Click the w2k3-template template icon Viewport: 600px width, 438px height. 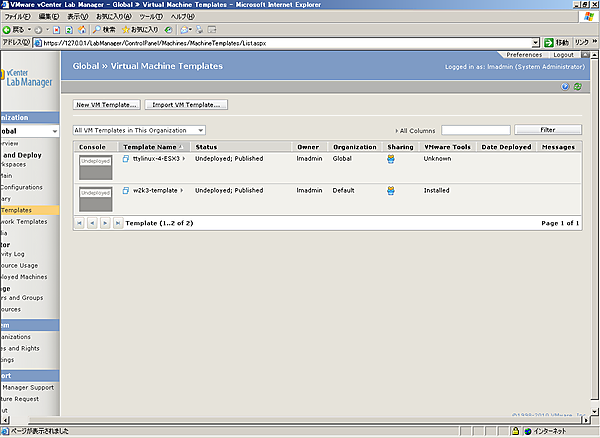(126, 189)
